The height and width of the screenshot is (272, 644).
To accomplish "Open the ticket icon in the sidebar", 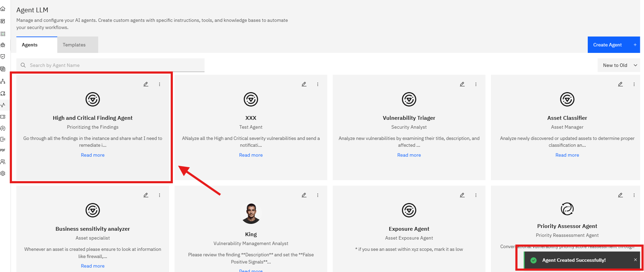I will (3, 117).
